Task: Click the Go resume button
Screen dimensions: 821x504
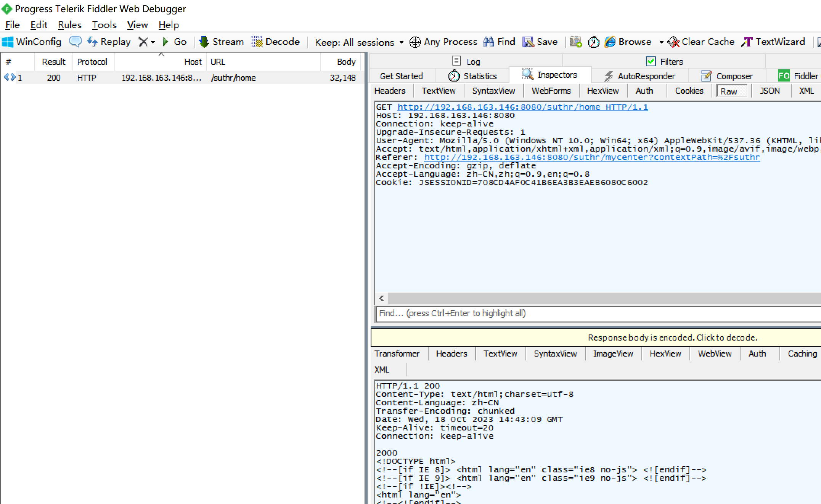Action: point(175,42)
